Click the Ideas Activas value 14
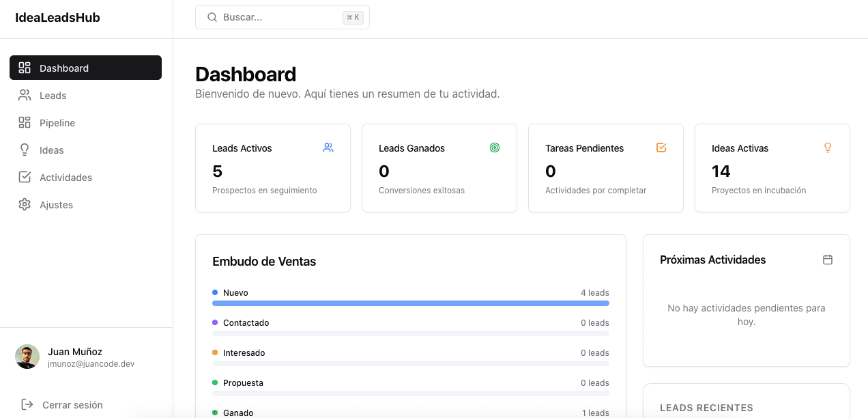868x418 pixels. click(721, 171)
